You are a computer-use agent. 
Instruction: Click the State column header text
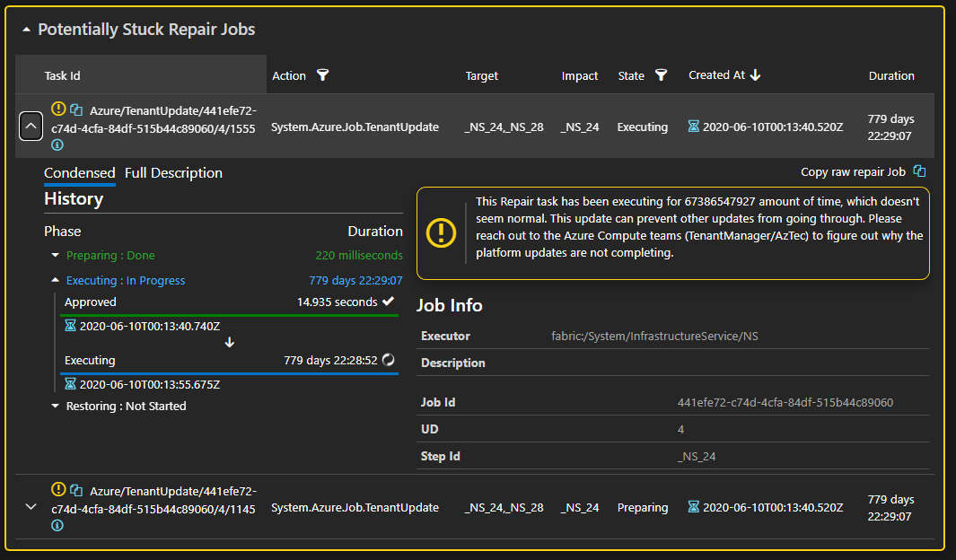pos(631,75)
